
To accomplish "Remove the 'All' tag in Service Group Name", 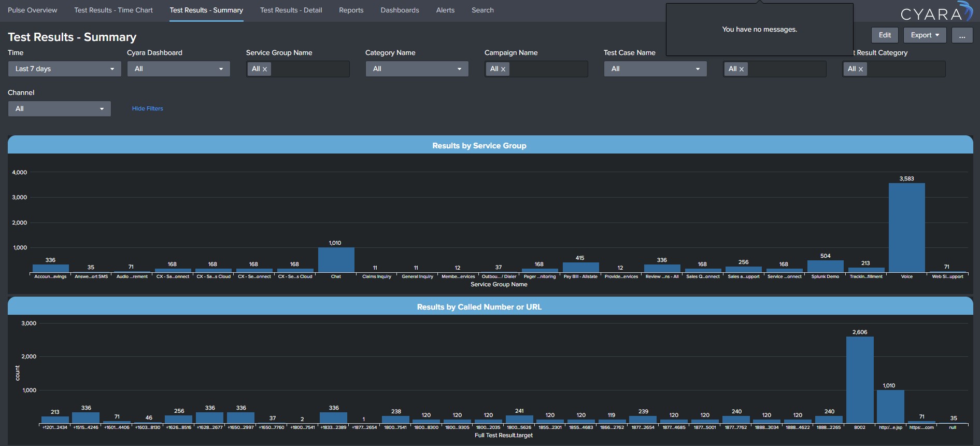I will pyautogui.click(x=265, y=69).
